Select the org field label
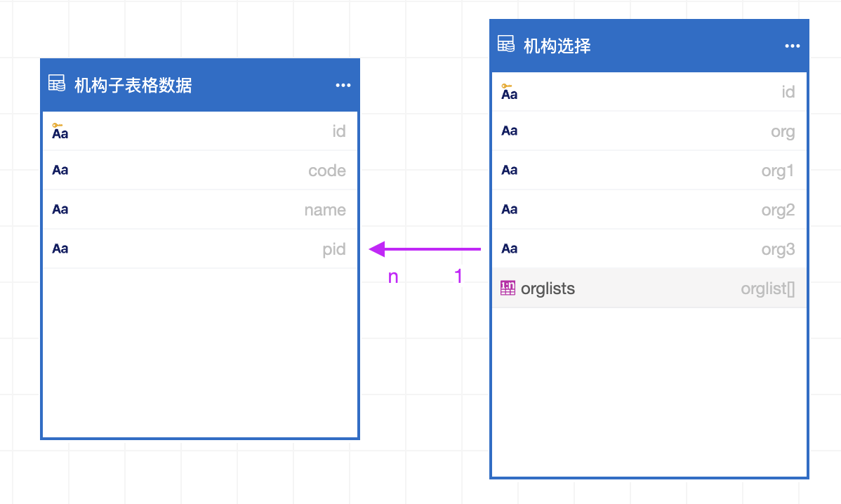The height and width of the screenshot is (504, 841). (x=782, y=131)
